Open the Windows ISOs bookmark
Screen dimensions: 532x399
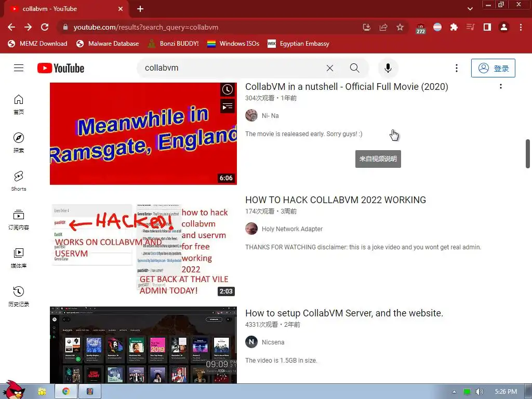233,44
